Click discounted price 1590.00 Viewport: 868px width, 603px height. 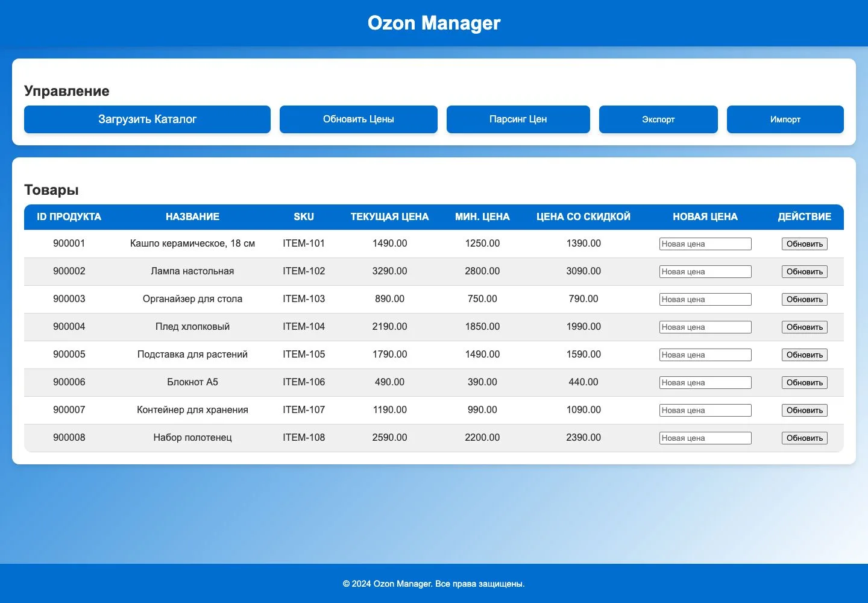click(583, 355)
